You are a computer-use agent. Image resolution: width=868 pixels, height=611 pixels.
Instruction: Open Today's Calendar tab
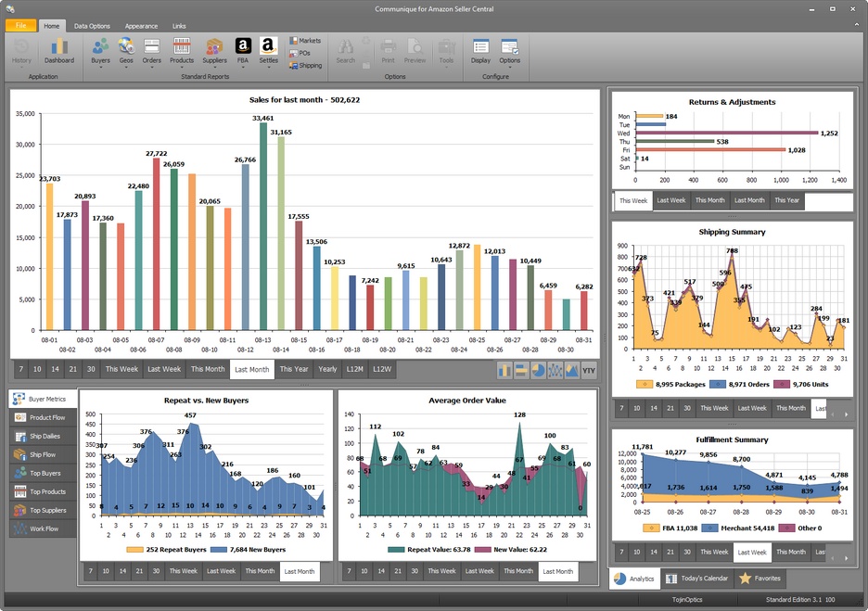(x=697, y=579)
